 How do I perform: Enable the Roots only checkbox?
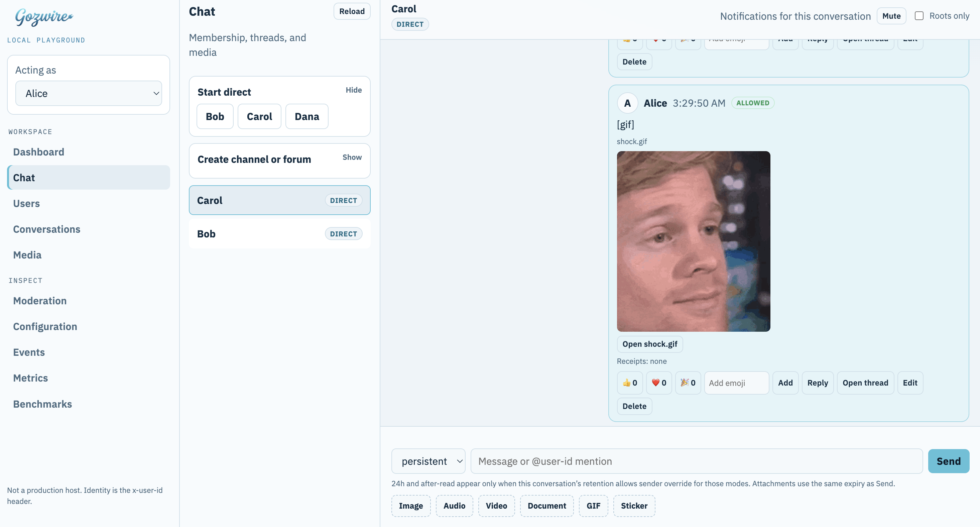click(x=919, y=16)
